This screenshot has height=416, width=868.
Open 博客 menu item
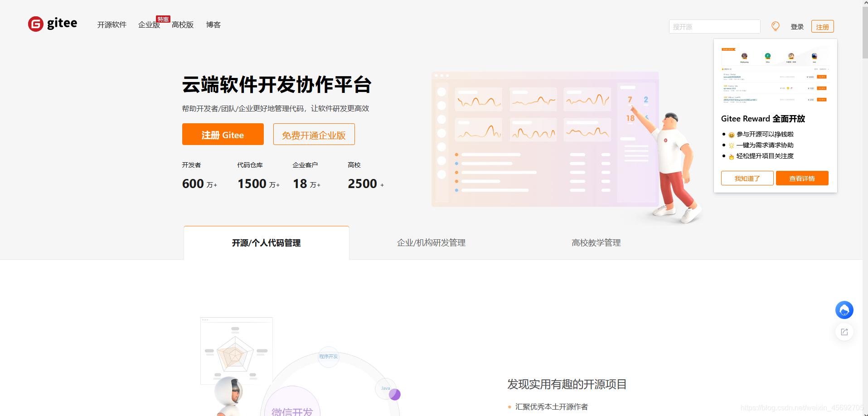point(213,25)
